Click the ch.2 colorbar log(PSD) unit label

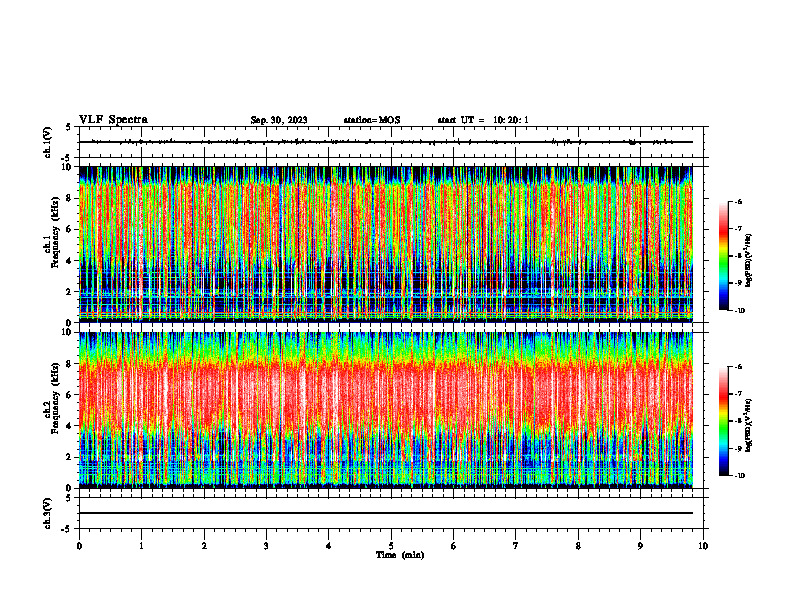[x=749, y=425]
